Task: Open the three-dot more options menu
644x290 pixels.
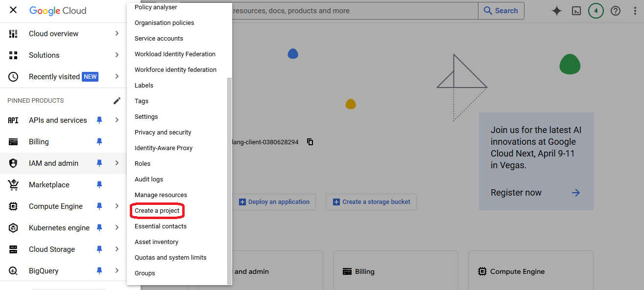Action: click(635, 11)
